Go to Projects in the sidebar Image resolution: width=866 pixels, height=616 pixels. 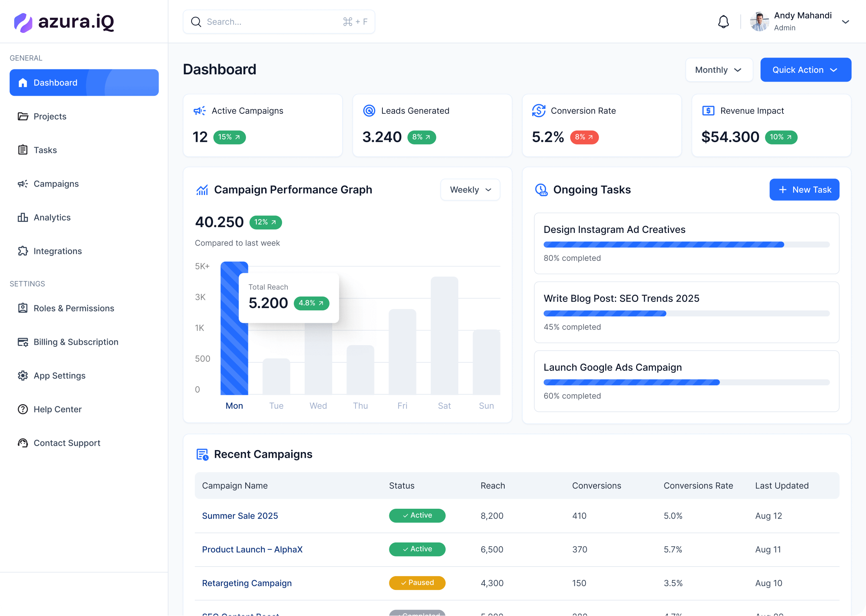[50, 116]
